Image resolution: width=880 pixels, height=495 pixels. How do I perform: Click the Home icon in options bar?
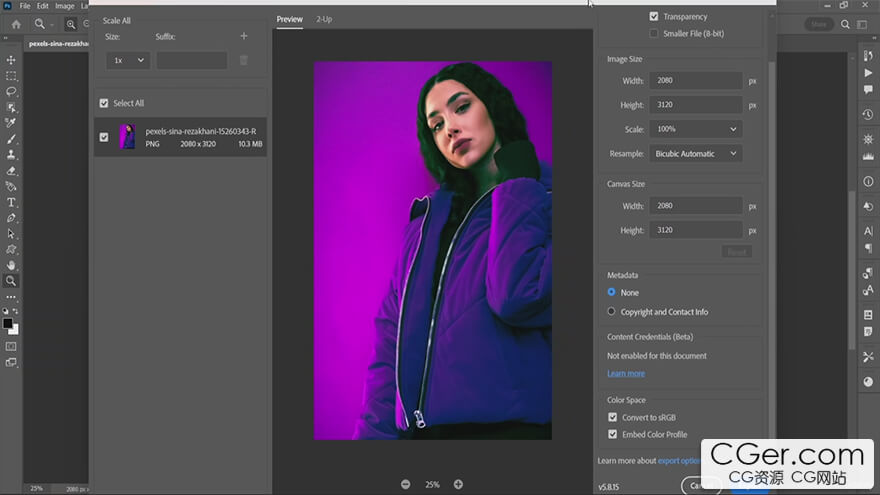tap(16, 24)
